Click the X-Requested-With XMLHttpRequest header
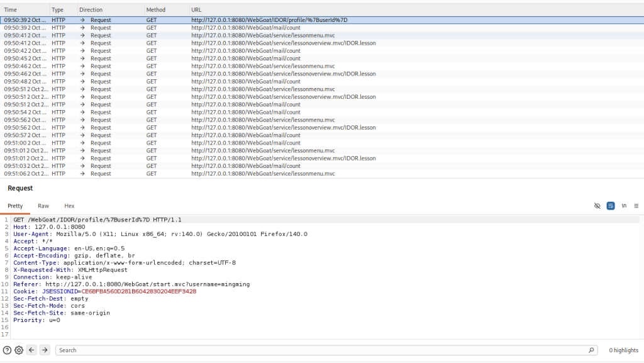The width and height of the screenshot is (644, 363). click(x=70, y=270)
